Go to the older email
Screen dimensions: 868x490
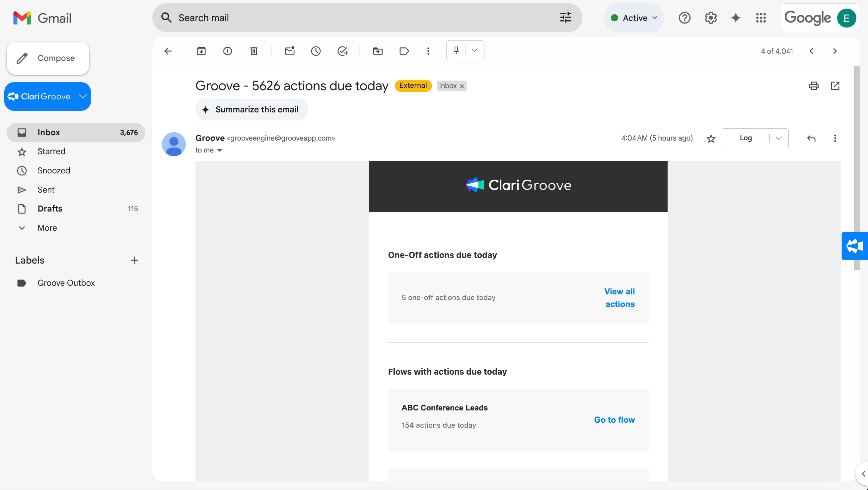[x=834, y=51]
